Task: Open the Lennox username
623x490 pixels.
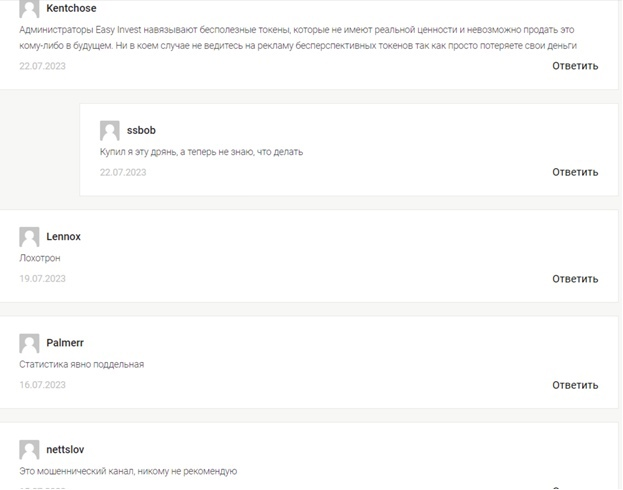Action: (x=63, y=237)
